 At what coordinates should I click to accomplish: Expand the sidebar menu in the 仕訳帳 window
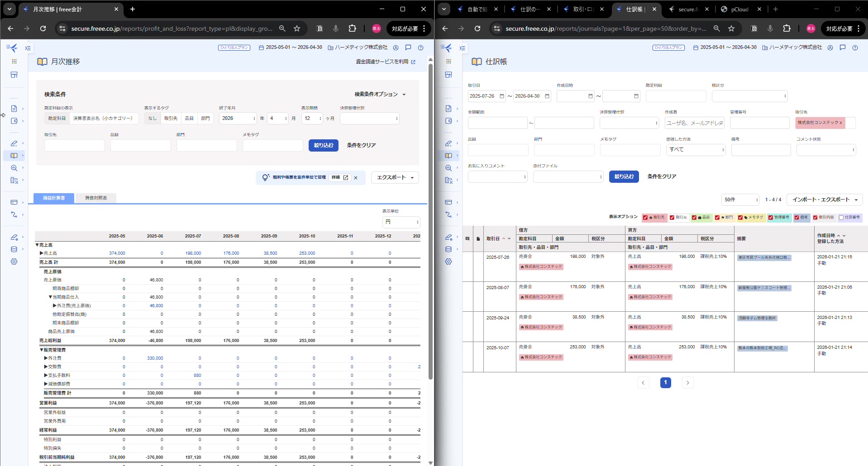(x=462, y=48)
